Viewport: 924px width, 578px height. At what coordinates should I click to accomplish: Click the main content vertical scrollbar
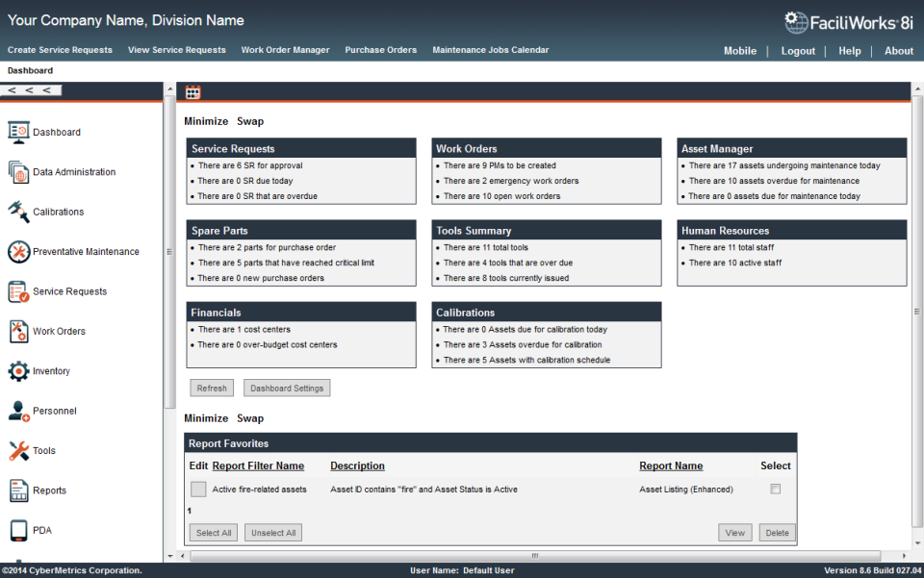coord(917,312)
